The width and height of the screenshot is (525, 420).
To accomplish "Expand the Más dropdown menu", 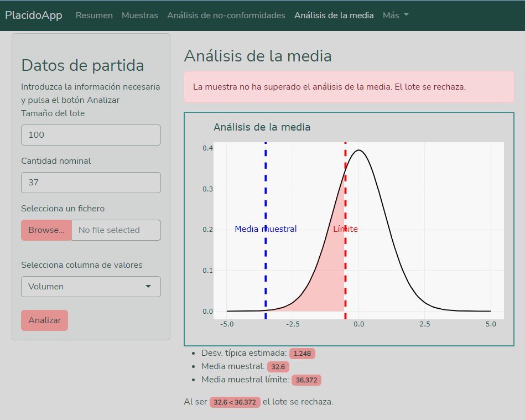I will pos(396,15).
